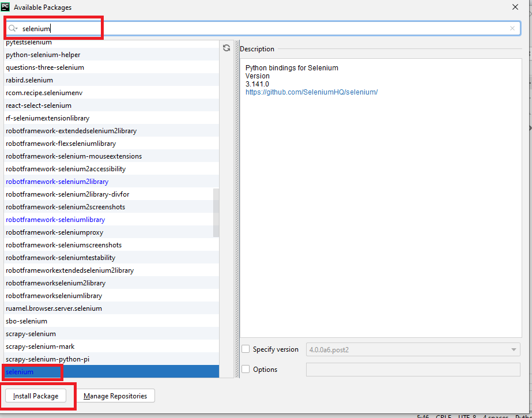Select robotframework-seleniumlibrary package
This screenshot has height=418, width=532.
tap(112, 220)
